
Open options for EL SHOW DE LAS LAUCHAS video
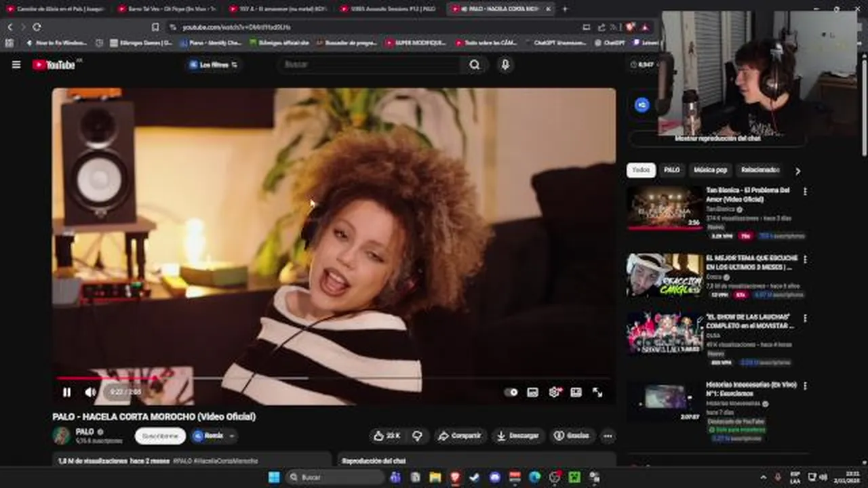pos(805,318)
